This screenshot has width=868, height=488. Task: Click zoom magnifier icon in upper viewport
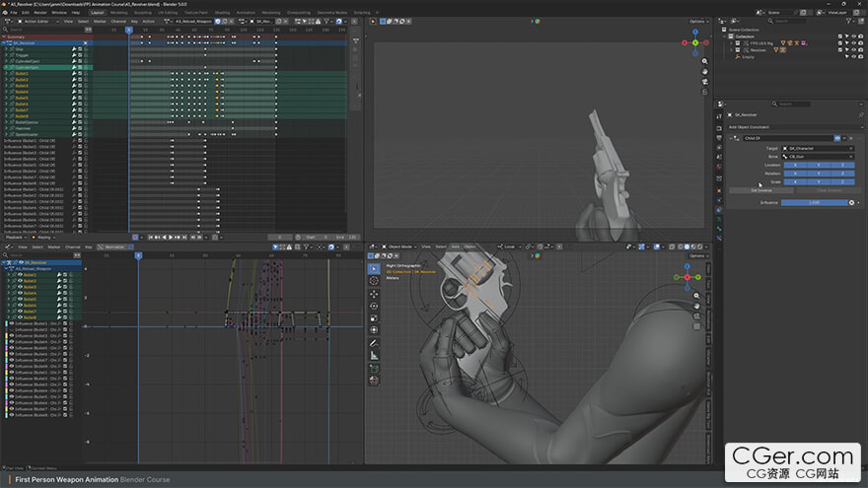coord(704,61)
